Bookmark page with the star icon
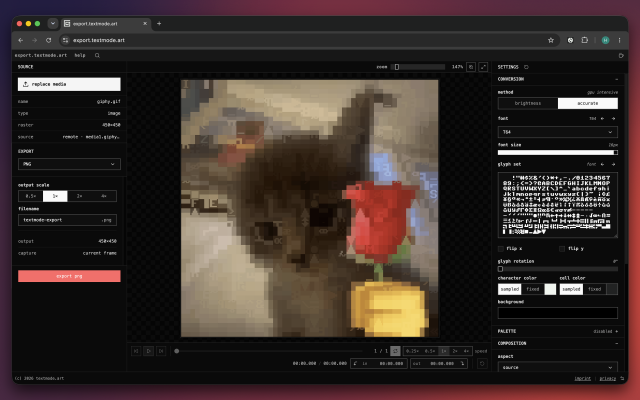640x400 pixels. click(551, 40)
